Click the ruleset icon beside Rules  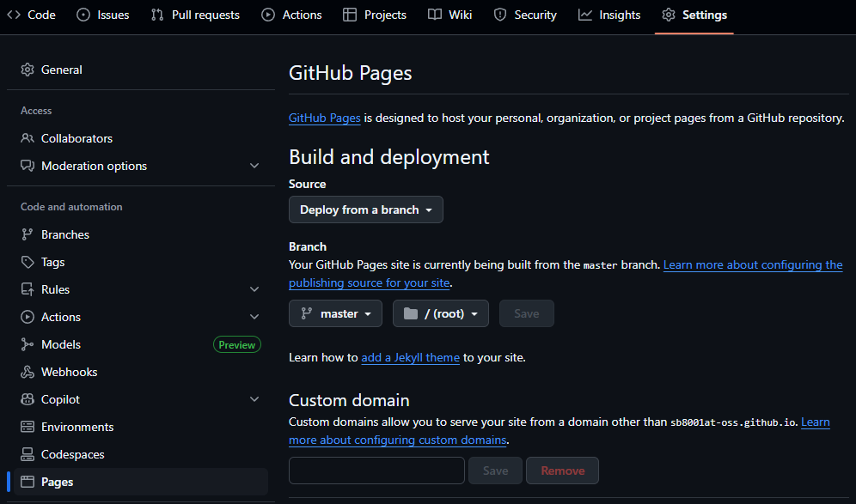tap(28, 289)
